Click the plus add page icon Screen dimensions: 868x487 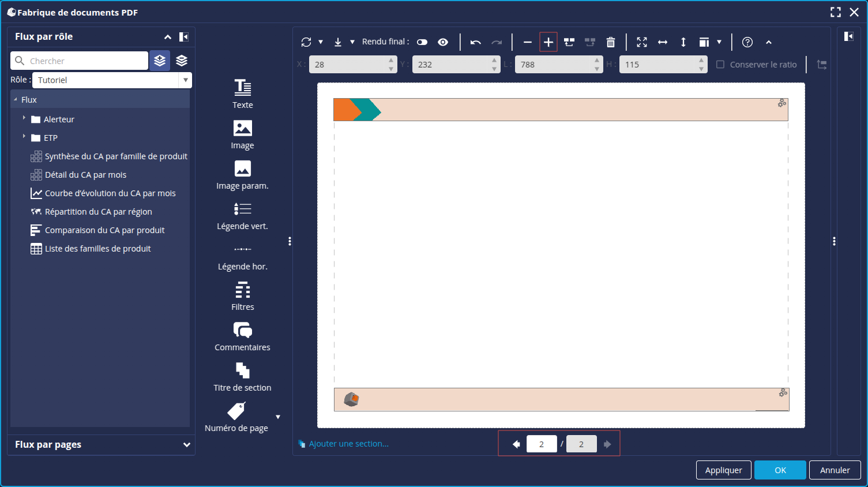point(548,42)
